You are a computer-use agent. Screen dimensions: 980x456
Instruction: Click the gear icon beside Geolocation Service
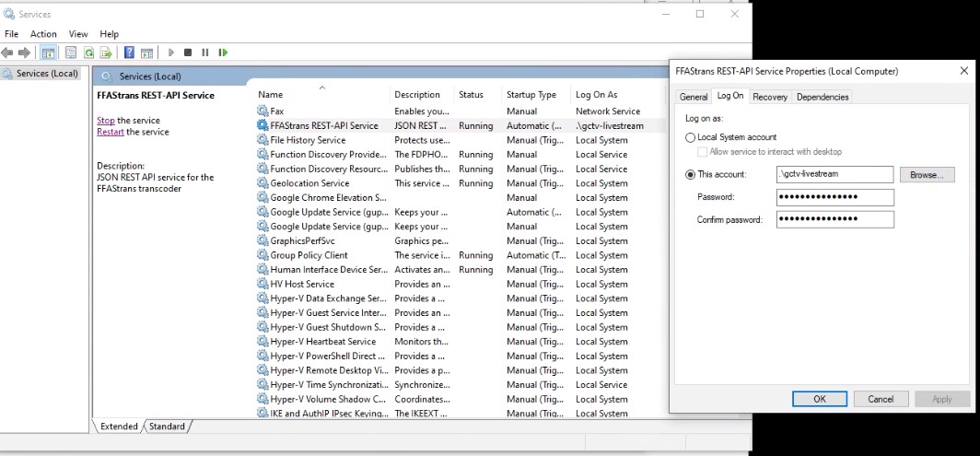tap(262, 182)
